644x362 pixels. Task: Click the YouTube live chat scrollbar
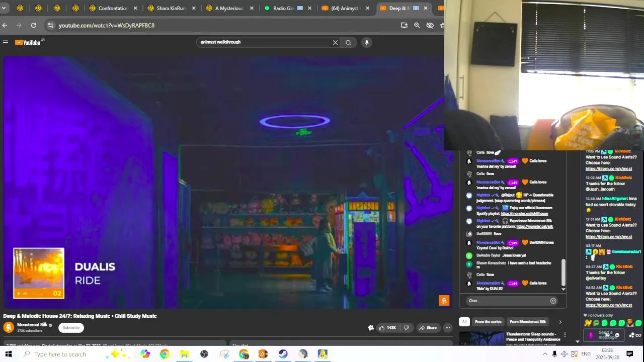pos(563,271)
